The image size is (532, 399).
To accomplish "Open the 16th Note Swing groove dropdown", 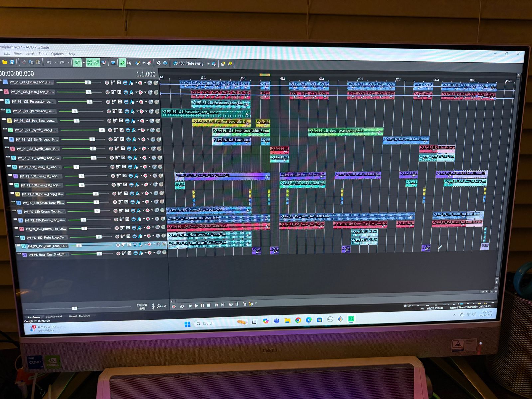I will coord(208,64).
